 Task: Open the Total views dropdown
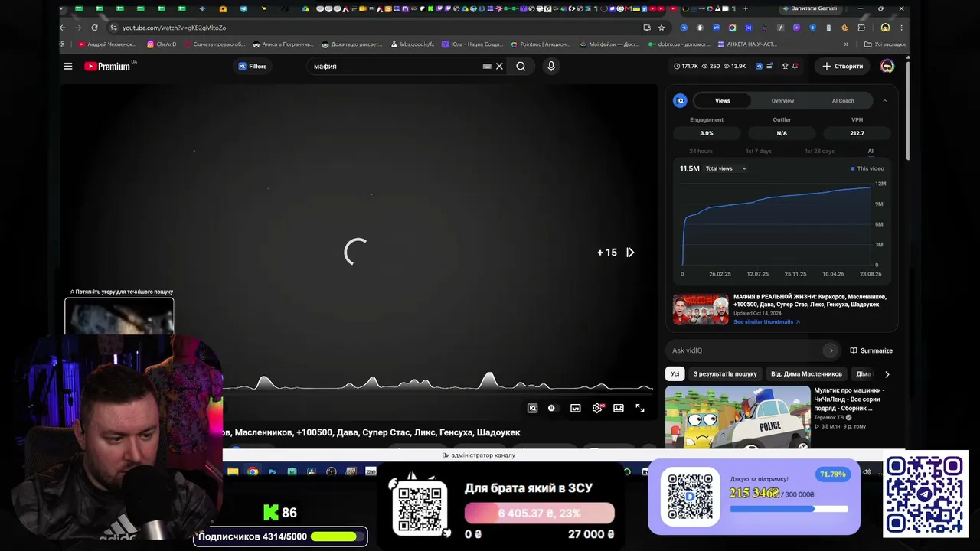point(726,168)
